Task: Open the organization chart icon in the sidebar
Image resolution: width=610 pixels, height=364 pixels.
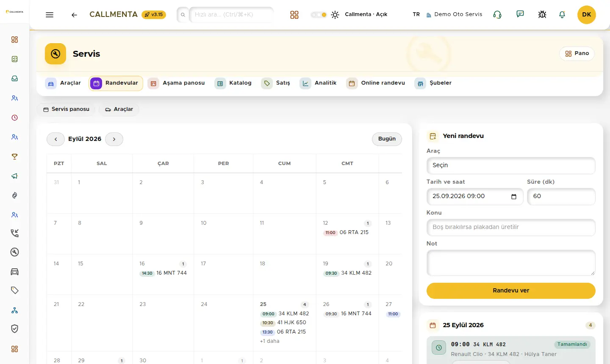Action: [x=15, y=310]
